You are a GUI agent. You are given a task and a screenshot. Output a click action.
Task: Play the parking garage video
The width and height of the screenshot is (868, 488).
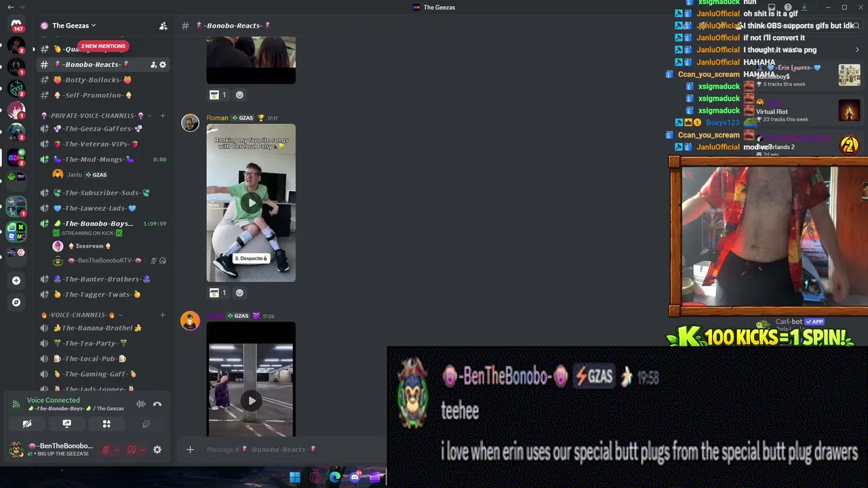[x=252, y=401]
